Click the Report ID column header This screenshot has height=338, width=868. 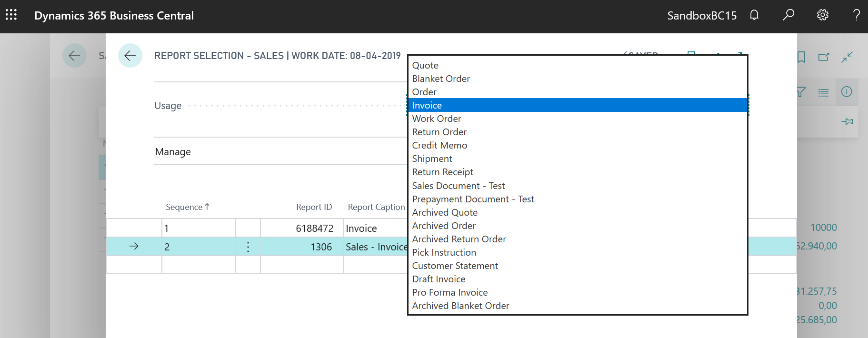(314, 207)
